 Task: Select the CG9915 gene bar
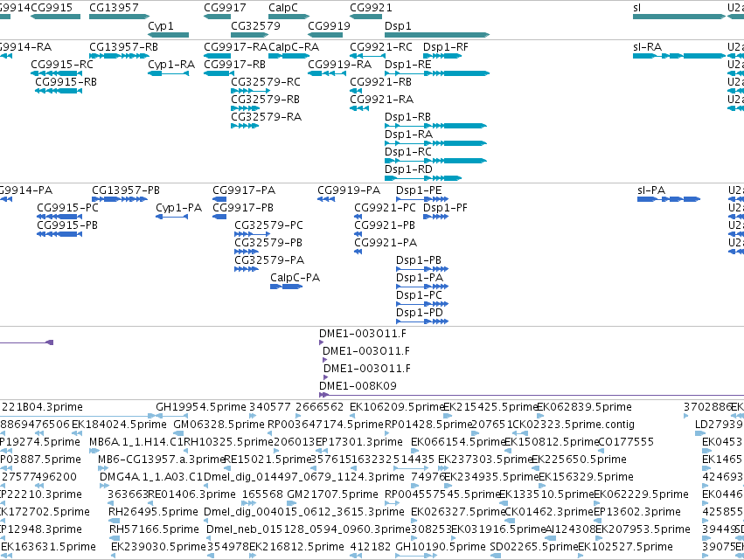(55, 17)
